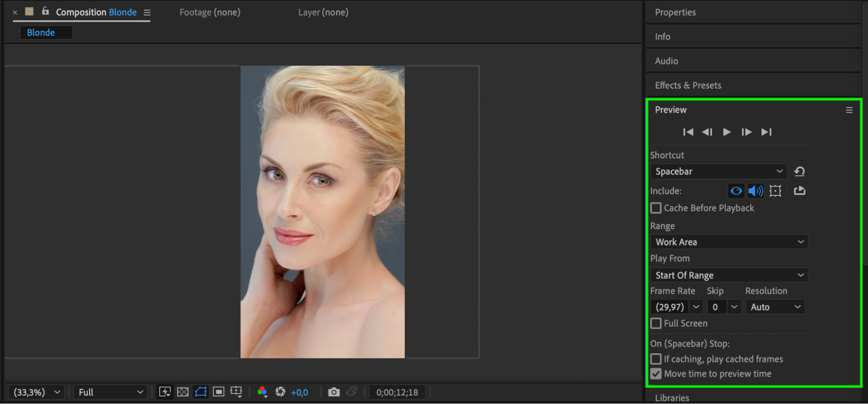Enable the Full Screen checkbox
This screenshot has height=404, width=868.
pyautogui.click(x=656, y=324)
